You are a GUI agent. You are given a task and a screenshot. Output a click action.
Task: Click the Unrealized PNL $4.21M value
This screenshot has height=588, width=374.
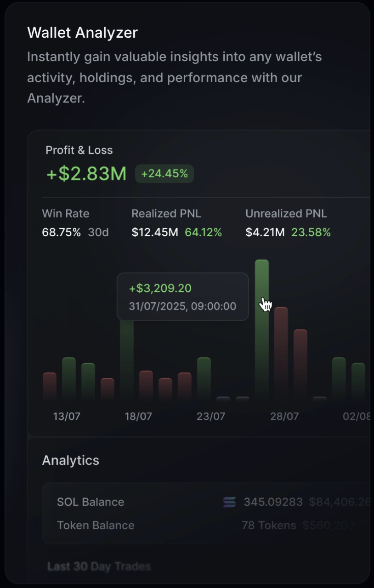coord(265,232)
